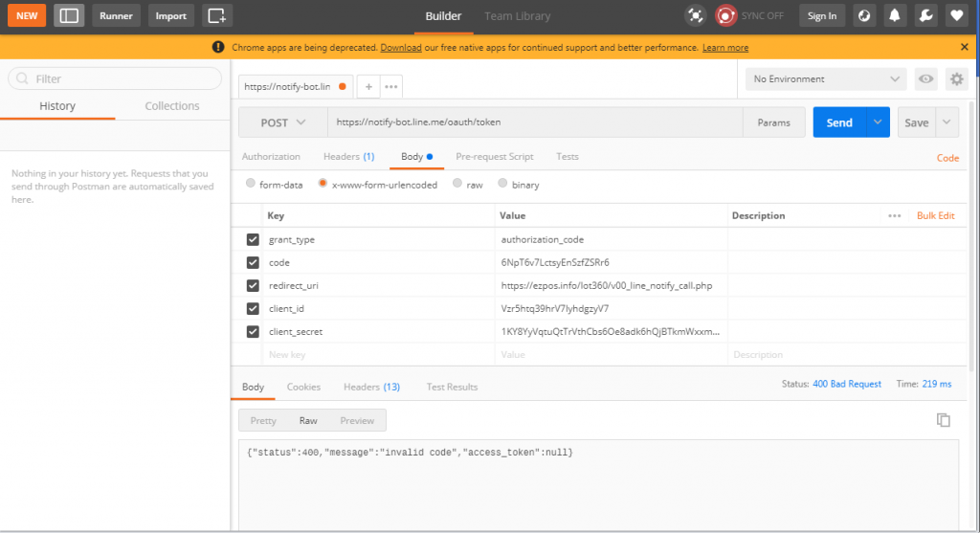Click the request URL field
Screen dimensions: 980x533
click(535, 122)
